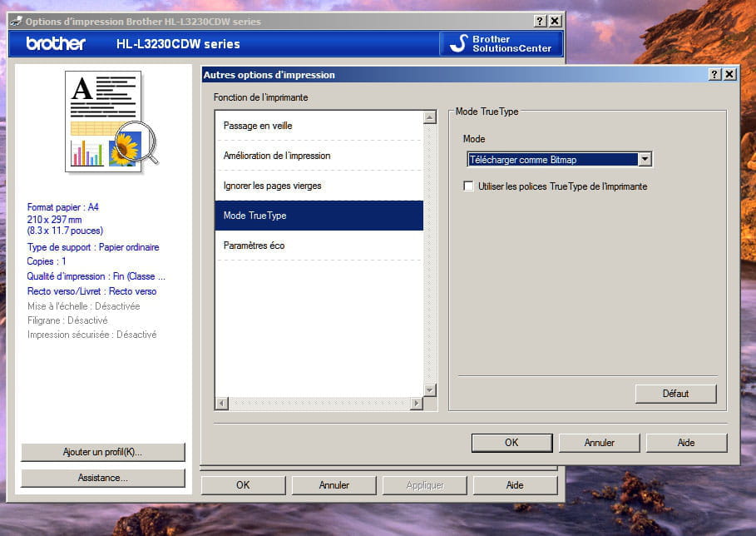The width and height of the screenshot is (756, 536).
Task: Click the function list scroll down arrow
Action: point(430,390)
